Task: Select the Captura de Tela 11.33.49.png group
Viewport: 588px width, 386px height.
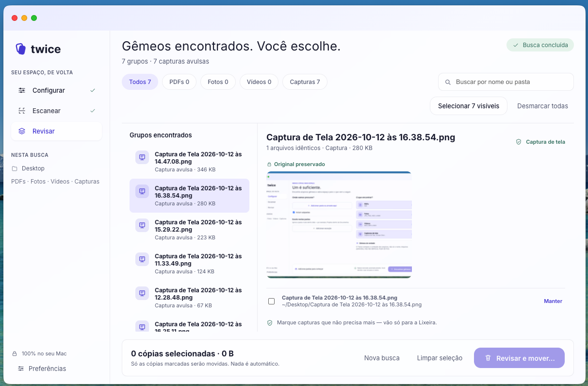Action: 189,263
